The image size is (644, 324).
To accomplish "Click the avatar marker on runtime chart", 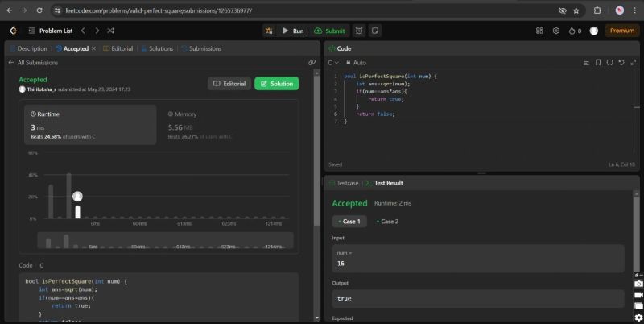I will pos(77,197).
